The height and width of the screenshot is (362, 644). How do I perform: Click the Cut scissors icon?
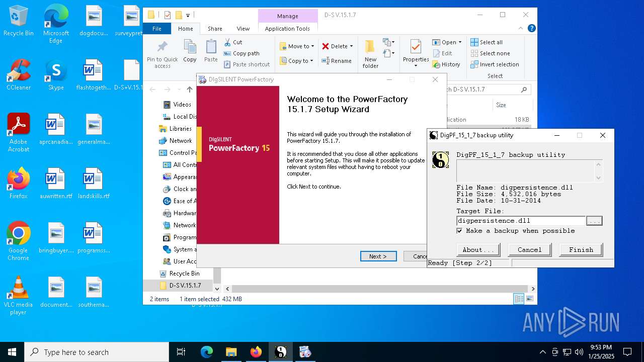227,42
